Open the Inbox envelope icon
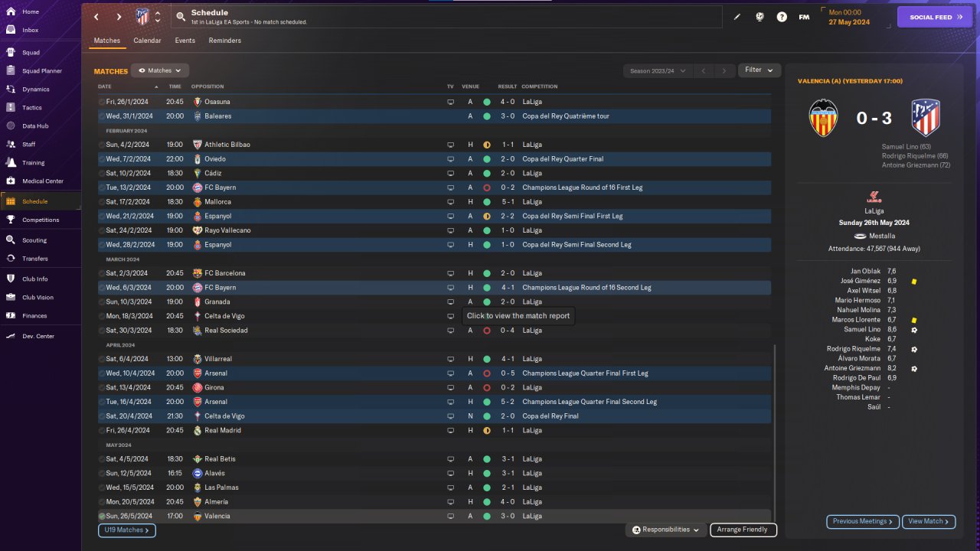 pos(11,30)
